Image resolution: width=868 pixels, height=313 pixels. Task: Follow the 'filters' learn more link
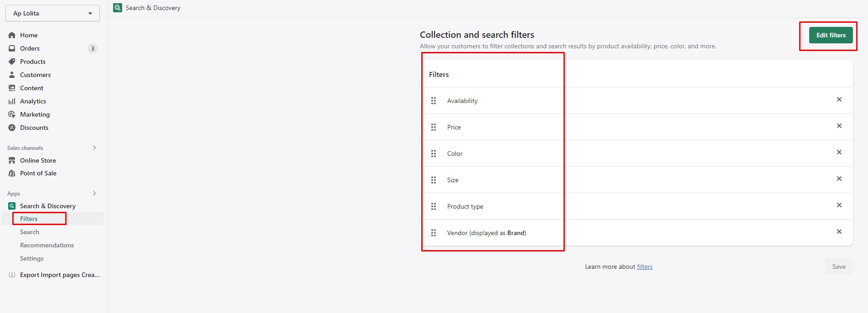pyautogui.click(x=645, y=267)
